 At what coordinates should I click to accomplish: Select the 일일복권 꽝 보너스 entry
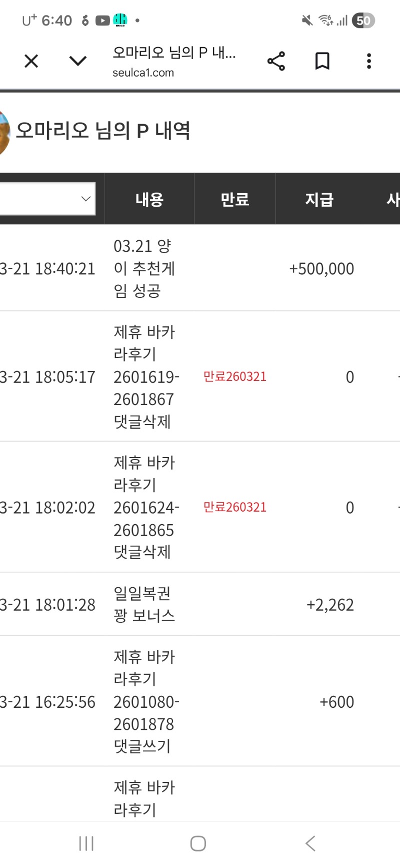coord(143,604)
